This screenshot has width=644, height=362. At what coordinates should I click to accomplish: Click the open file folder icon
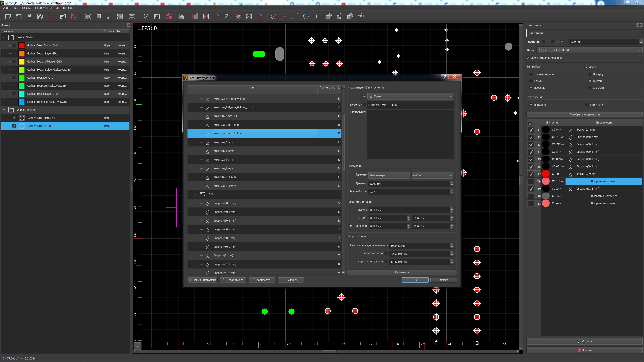coord(19,16)
